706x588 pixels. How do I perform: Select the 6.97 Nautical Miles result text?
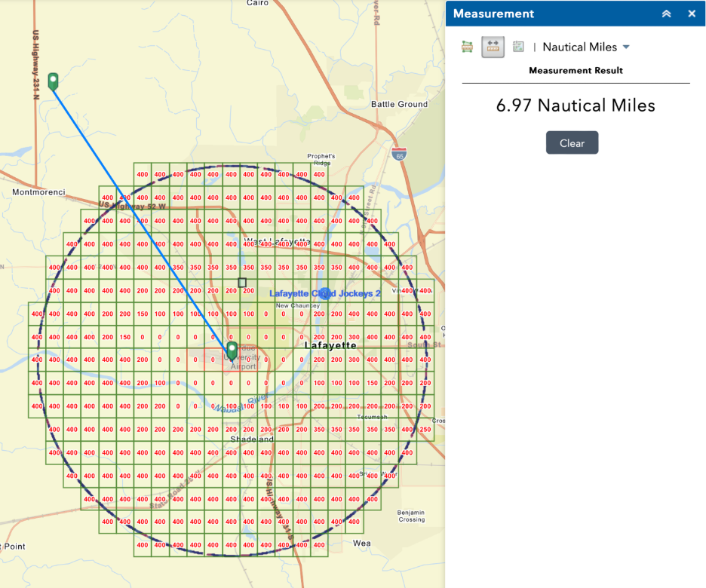(576, 106)
